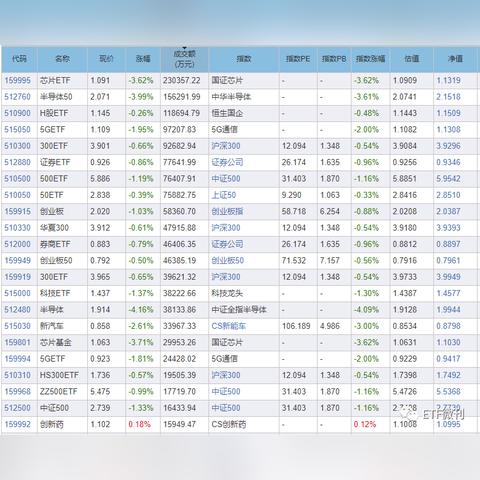Open 沪深300 index link in 510310 row
This screenshot has width=480, height=480.
[x=226, y=375]
